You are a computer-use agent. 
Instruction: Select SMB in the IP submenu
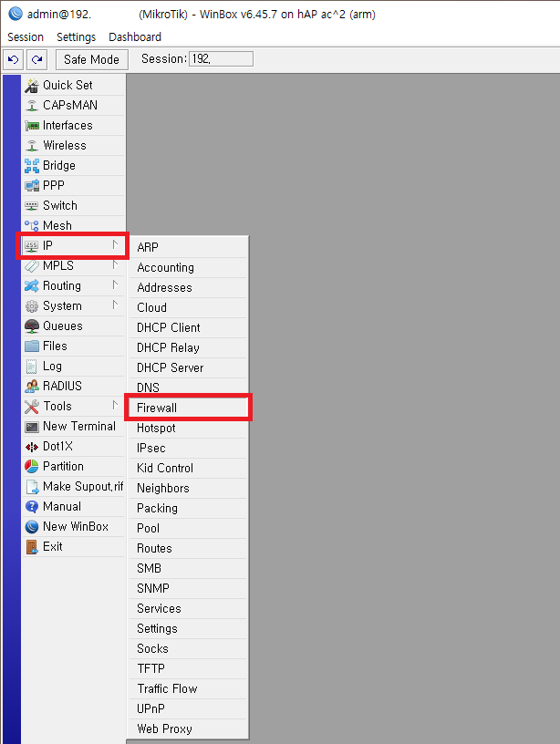188,568
